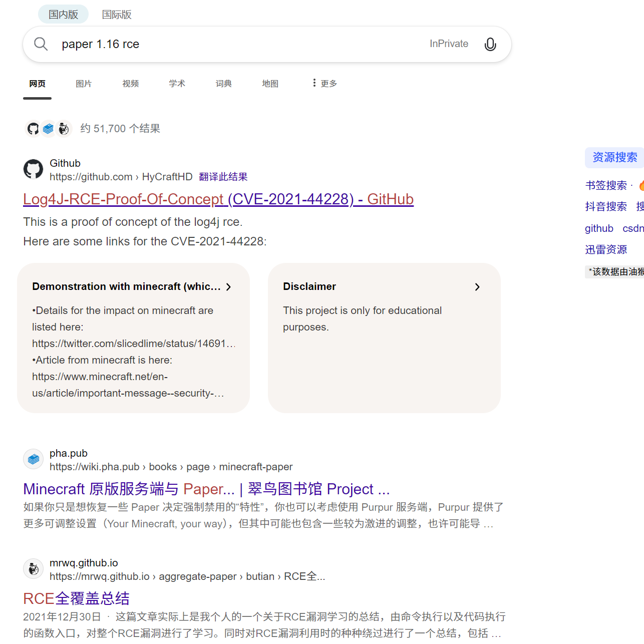
Task: Click GitHub icon in results summary row
Action: 33,129
